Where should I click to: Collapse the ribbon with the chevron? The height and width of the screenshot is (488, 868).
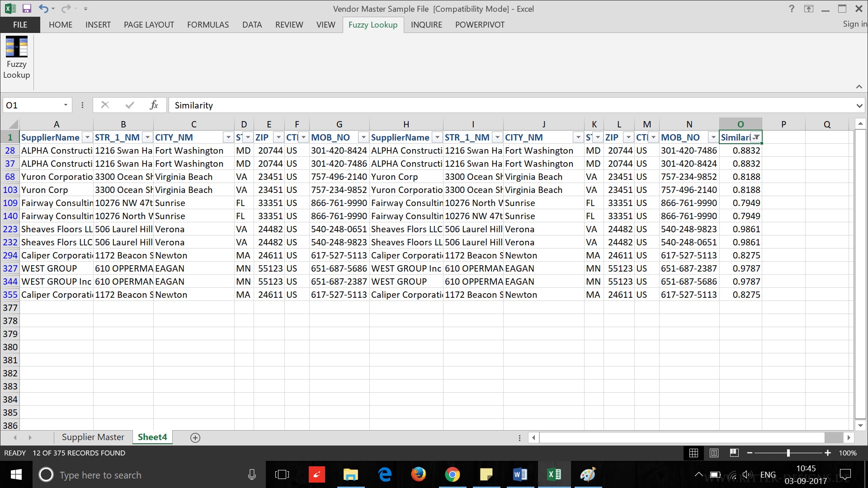click(859, 87)
